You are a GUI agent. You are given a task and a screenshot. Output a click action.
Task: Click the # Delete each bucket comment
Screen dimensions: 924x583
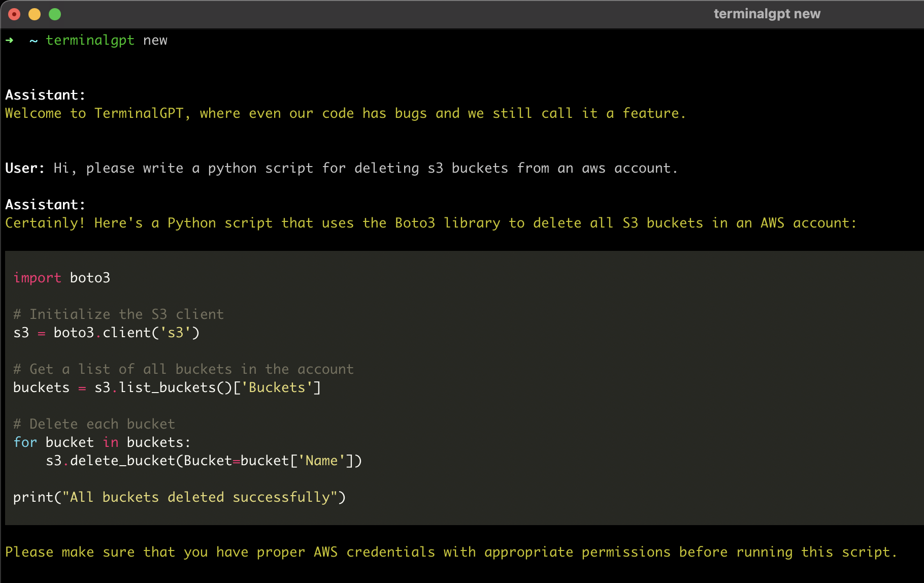pyautogui.click(x=94, y=424)
